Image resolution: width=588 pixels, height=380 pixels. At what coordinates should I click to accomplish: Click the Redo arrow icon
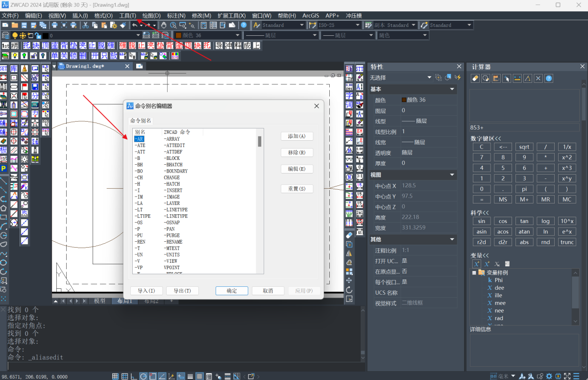tap(147, 25)
